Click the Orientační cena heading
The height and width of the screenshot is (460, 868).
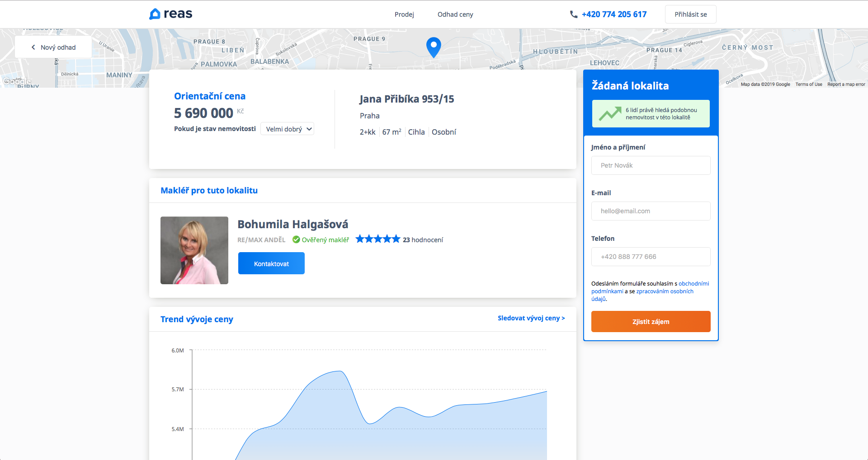point(210,96)
